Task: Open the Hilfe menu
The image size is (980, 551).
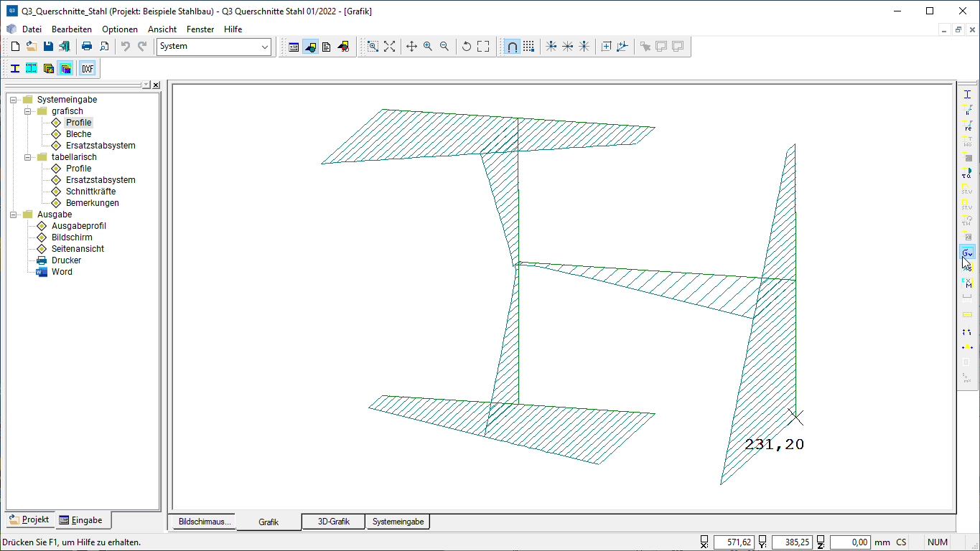Action: click(x=233, y=29)
